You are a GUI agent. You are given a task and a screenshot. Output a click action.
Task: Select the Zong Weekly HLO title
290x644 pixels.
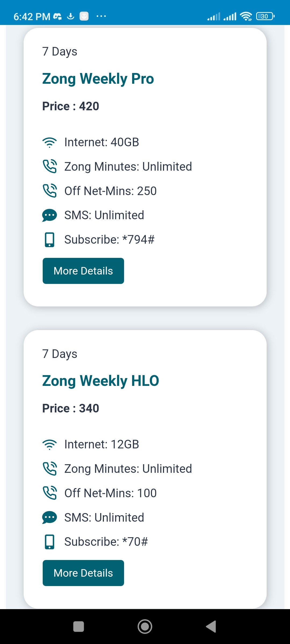[101, 381]
